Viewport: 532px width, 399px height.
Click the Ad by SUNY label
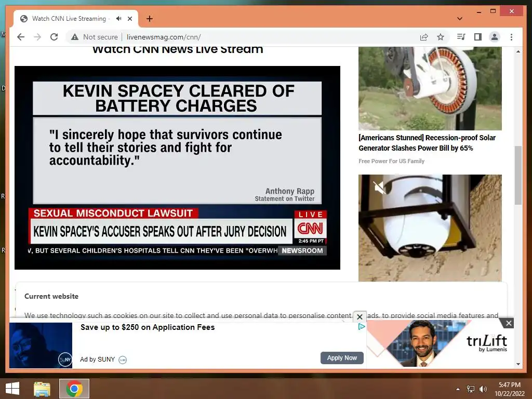97,360
